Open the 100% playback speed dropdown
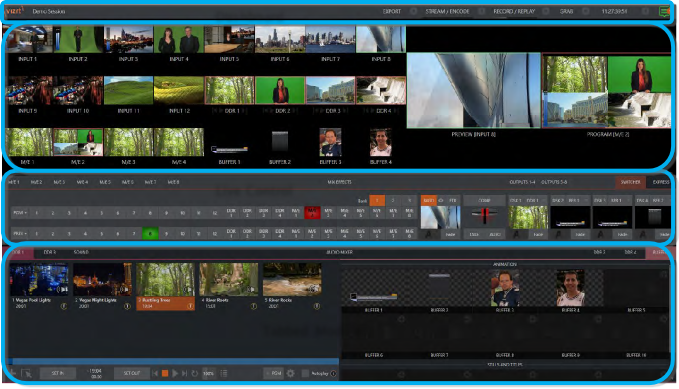This screenshot has width=679, height=389. (x=209, y=373)
